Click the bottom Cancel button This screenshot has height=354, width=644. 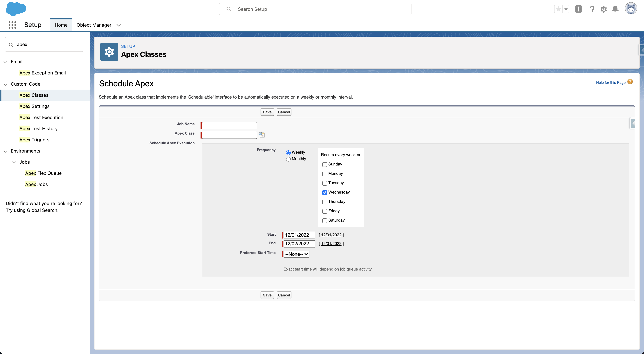click(x=284, y=295)
